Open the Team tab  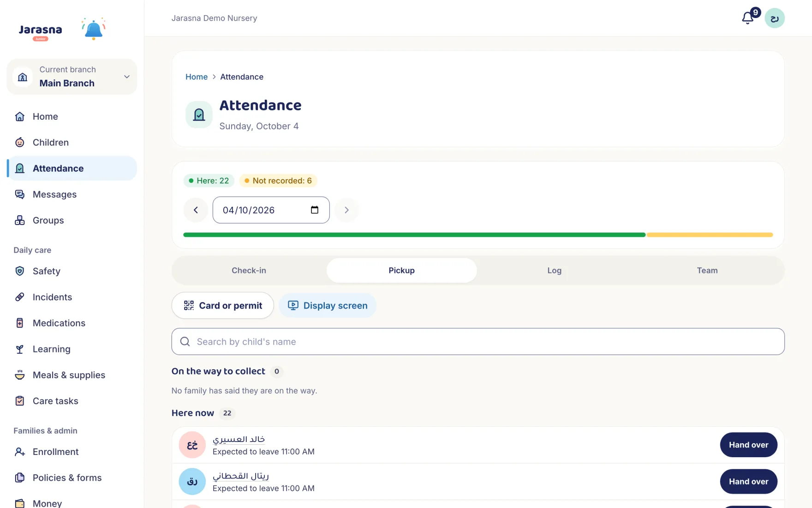(707, 270)
